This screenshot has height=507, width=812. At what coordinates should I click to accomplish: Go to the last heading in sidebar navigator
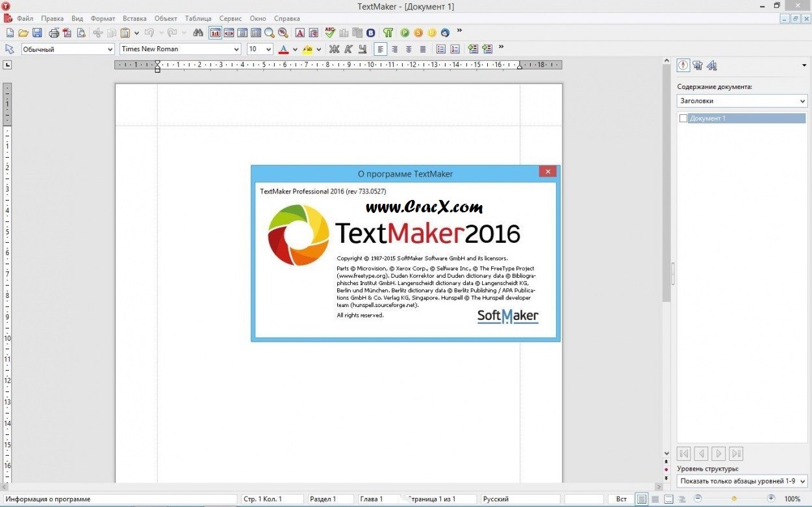[x=736, y=454]
